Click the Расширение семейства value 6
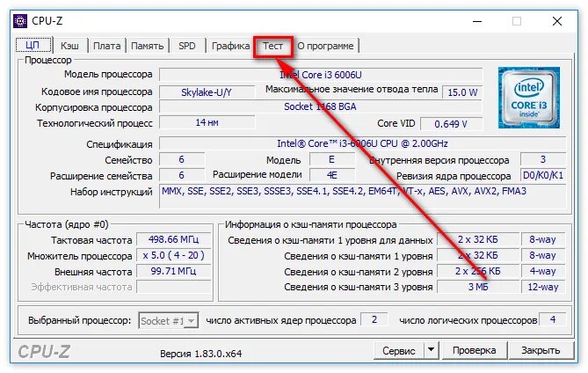This screenshot has height=373, width=588. point(182,175)
